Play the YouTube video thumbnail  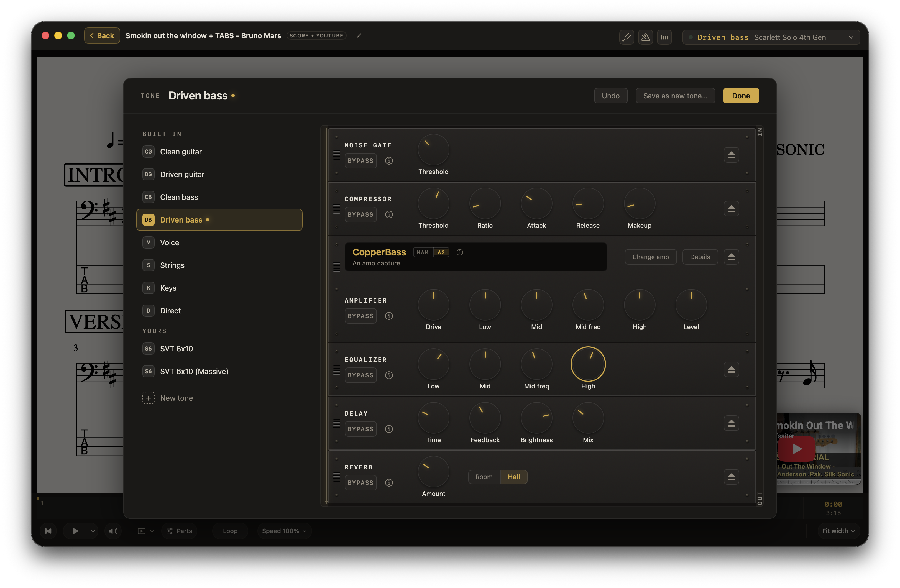coord(796,449)
